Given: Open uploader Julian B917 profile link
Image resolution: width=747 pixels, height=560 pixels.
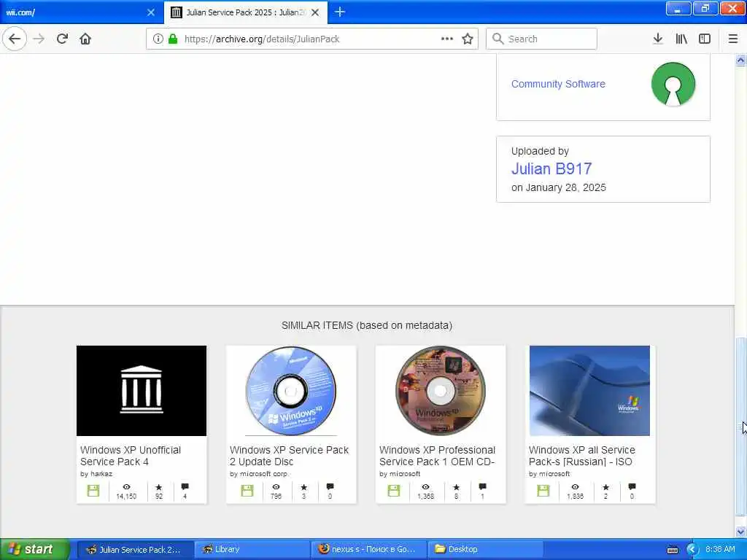Looking at the screenshot, I should tap(551, 168).
